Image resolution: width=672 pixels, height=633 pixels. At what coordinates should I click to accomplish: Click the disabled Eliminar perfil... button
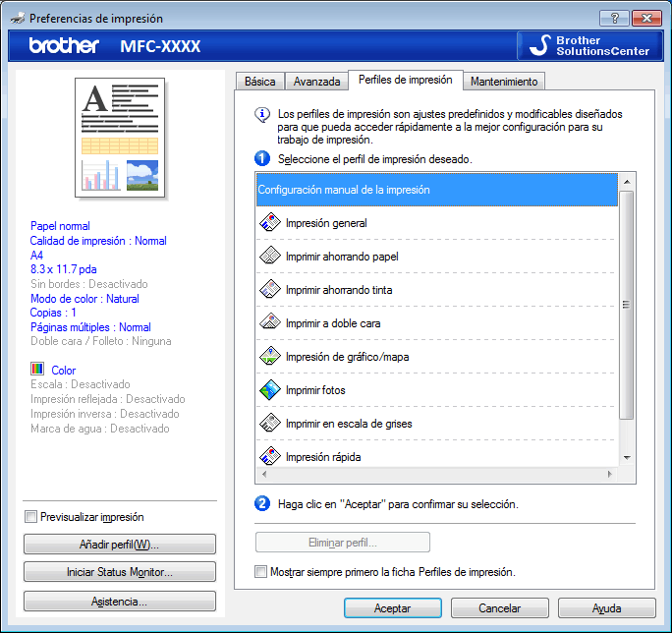tap(343, 543)
